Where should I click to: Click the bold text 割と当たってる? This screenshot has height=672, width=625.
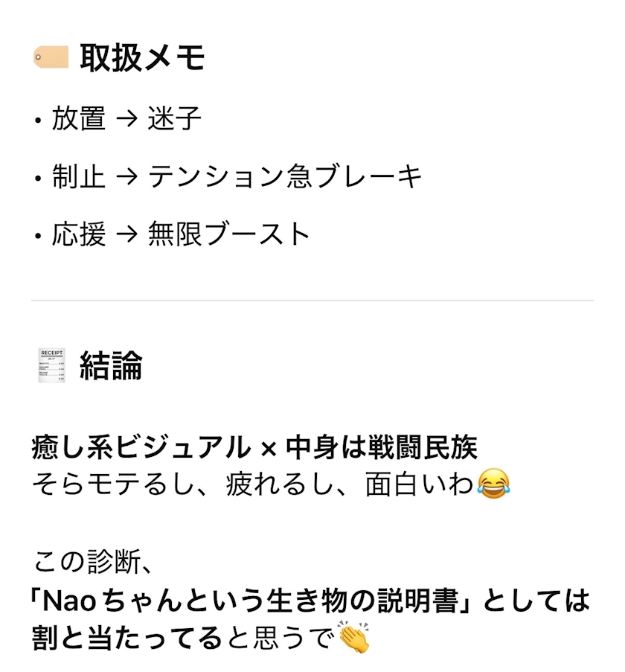pyautogui.click(x=126, y=637)
